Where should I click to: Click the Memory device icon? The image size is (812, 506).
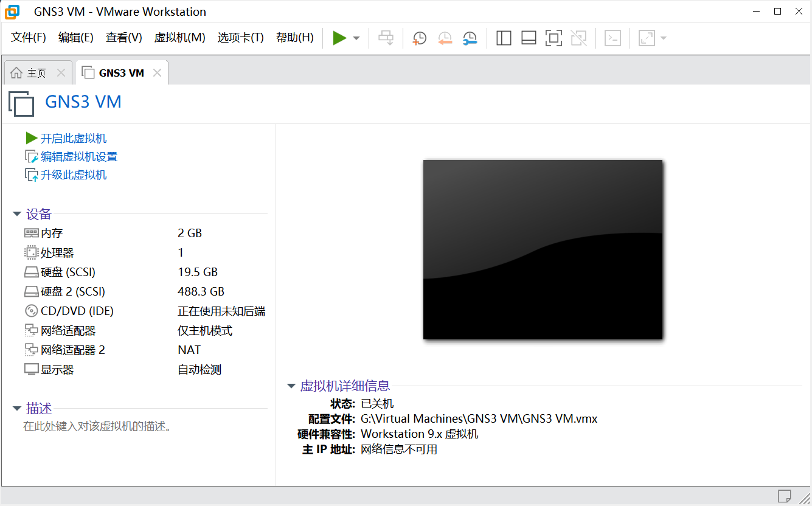click(31, 232)
